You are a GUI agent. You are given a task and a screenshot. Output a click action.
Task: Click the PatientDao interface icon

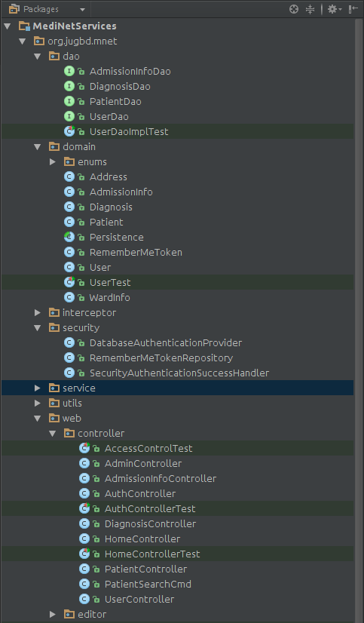point(69,102)
